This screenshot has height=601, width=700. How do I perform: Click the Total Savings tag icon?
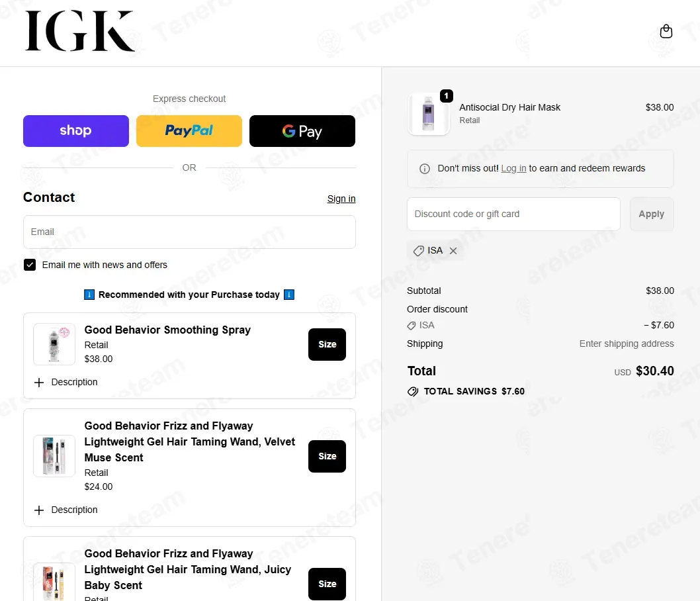click(413, 392)
